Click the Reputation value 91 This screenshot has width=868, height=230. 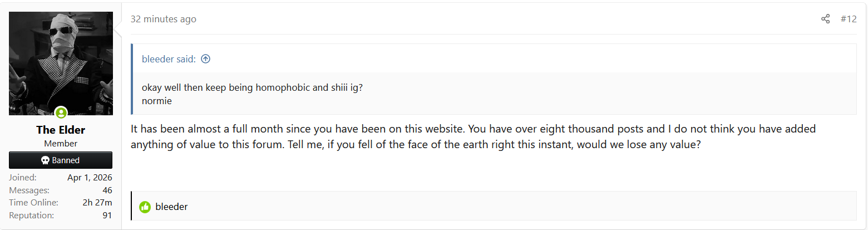coord(107,215)
